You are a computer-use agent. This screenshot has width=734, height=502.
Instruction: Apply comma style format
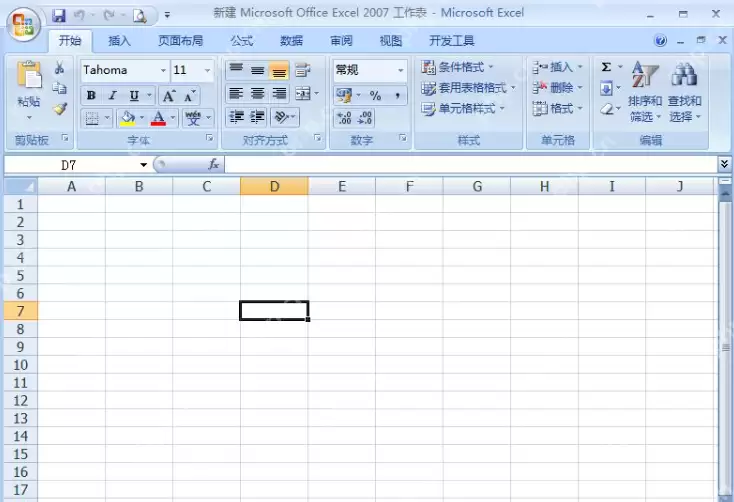[x=397, y=96]
